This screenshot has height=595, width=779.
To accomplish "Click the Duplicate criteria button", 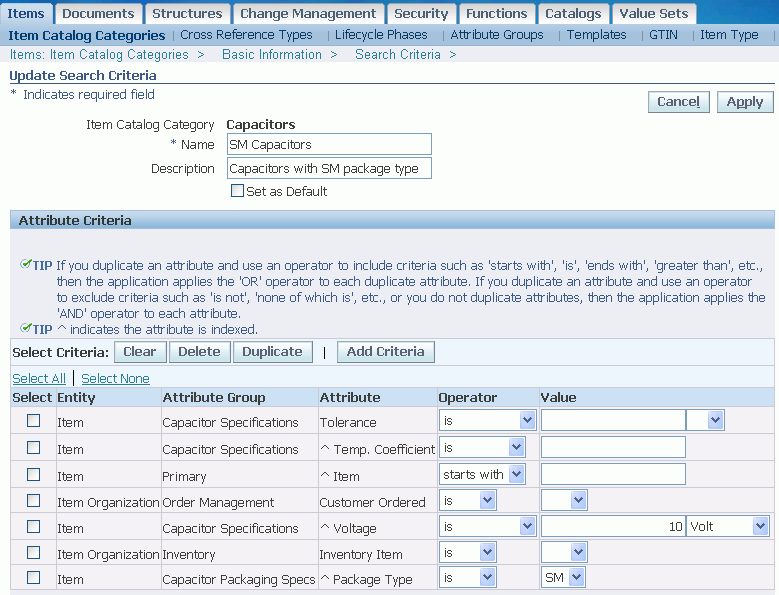I will click(x=272, y=352).
